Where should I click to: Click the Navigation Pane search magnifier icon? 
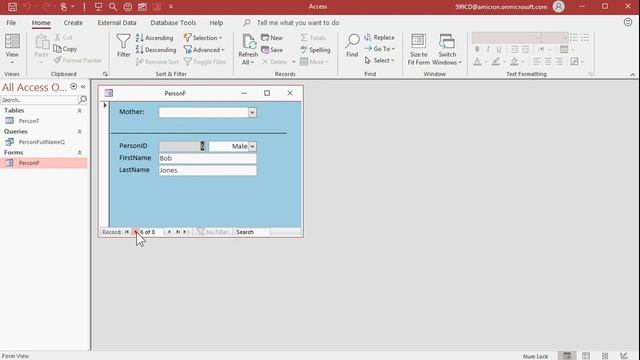tap(82, 100)
